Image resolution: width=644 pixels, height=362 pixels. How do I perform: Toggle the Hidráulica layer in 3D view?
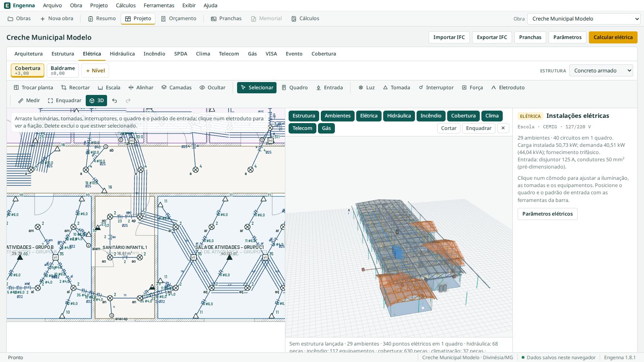[x=399, y=116]
